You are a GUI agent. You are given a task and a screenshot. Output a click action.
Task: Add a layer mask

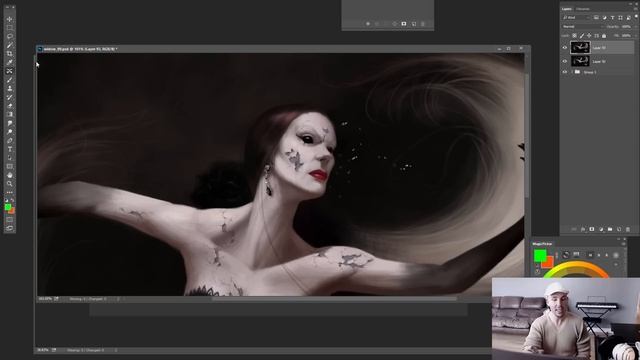click(x=592, y=229)
